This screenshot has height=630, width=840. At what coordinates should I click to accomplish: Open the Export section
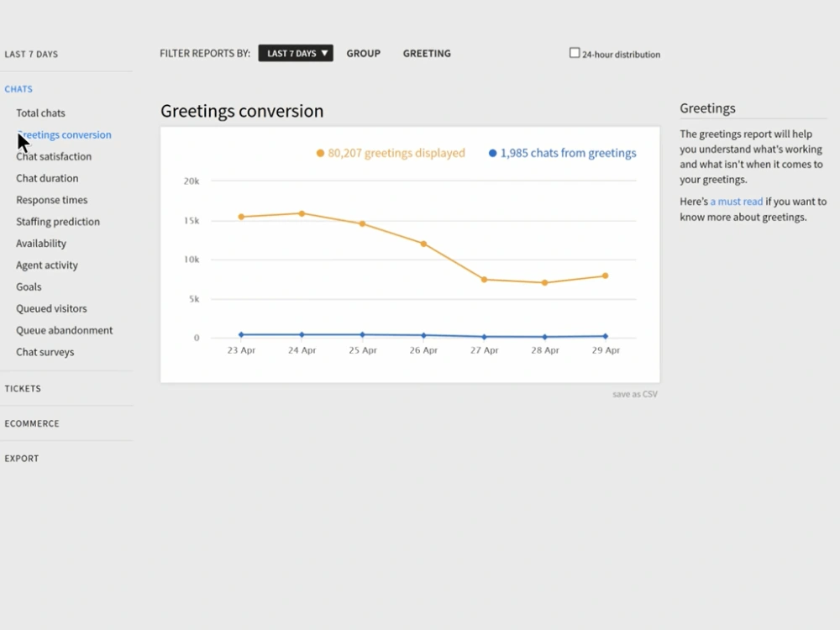tap(22, 459)
